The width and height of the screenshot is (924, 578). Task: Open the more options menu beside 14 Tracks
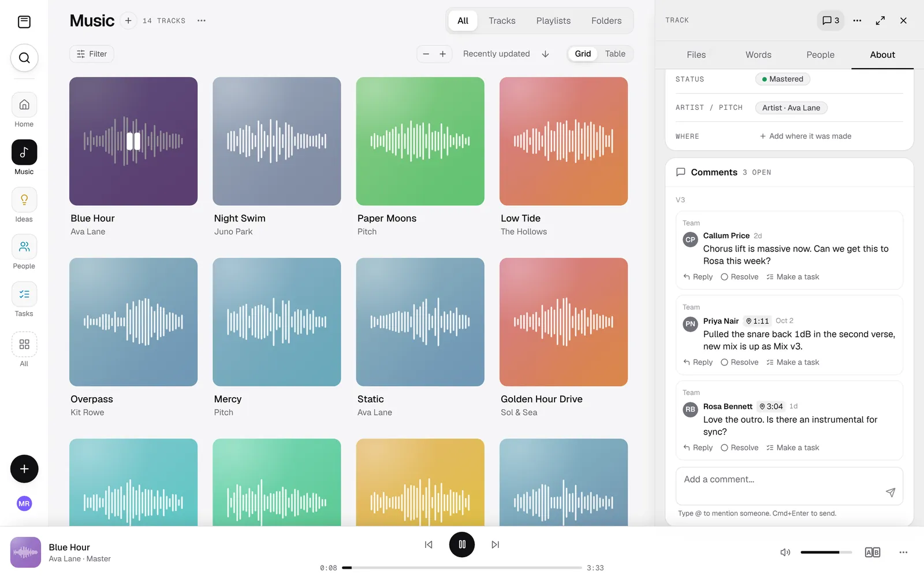[202, 21]
